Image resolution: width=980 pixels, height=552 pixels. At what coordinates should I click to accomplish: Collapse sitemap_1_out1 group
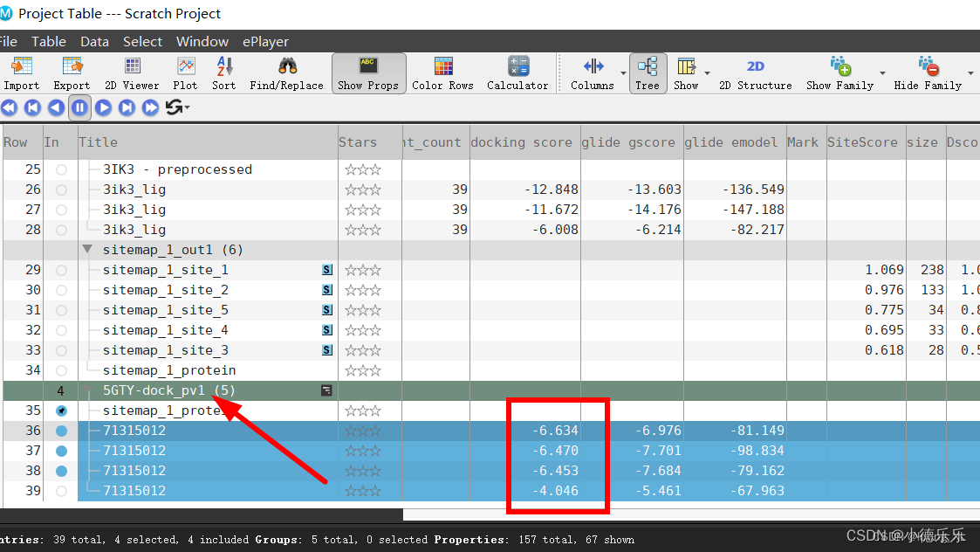coord(87,249)
